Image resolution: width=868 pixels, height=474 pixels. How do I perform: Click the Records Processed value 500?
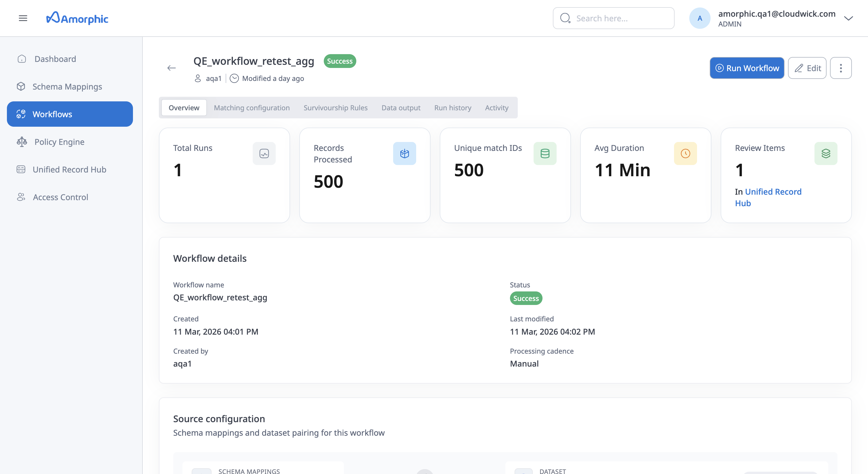pyautogui.click(x=328, y=182)
